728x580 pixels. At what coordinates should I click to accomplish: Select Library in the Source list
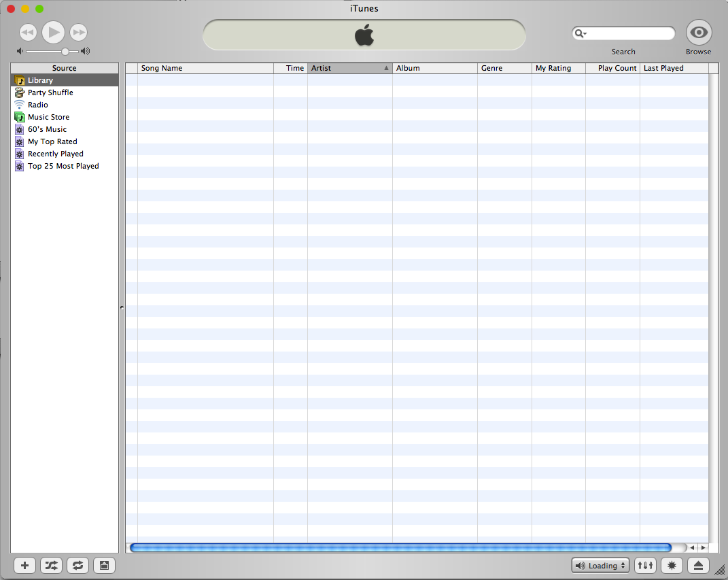click(x=65, y=80)
